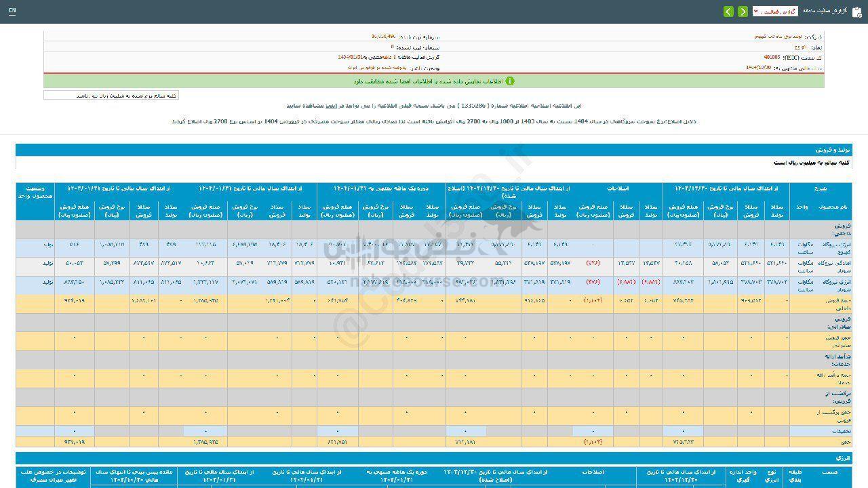Image resolution: width=868 pixels, height=488 pixels.
Task: Click the 'نام محصول' column header
Action: click(834, 206)
